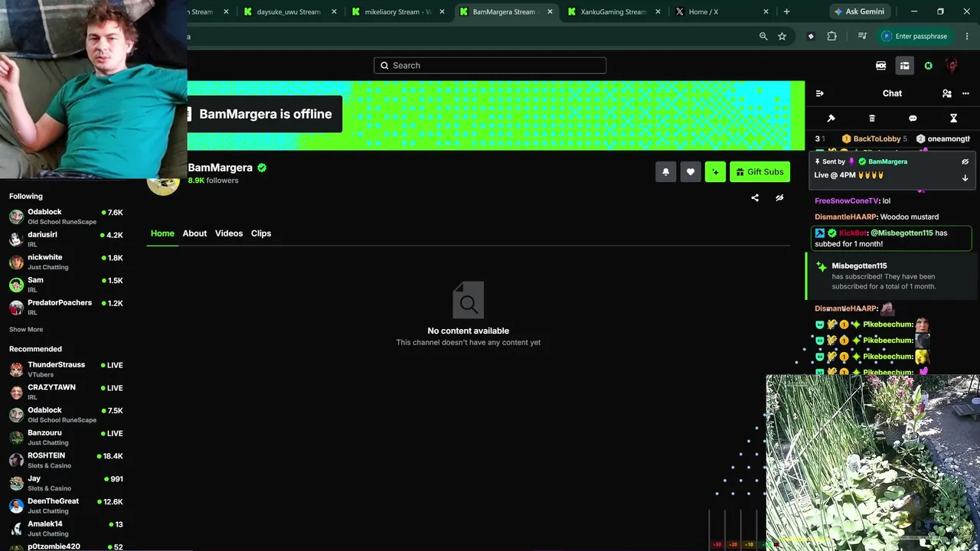Open Banzouru recommended channel
Screen dimensions: 980x551
tap(66, 438)
